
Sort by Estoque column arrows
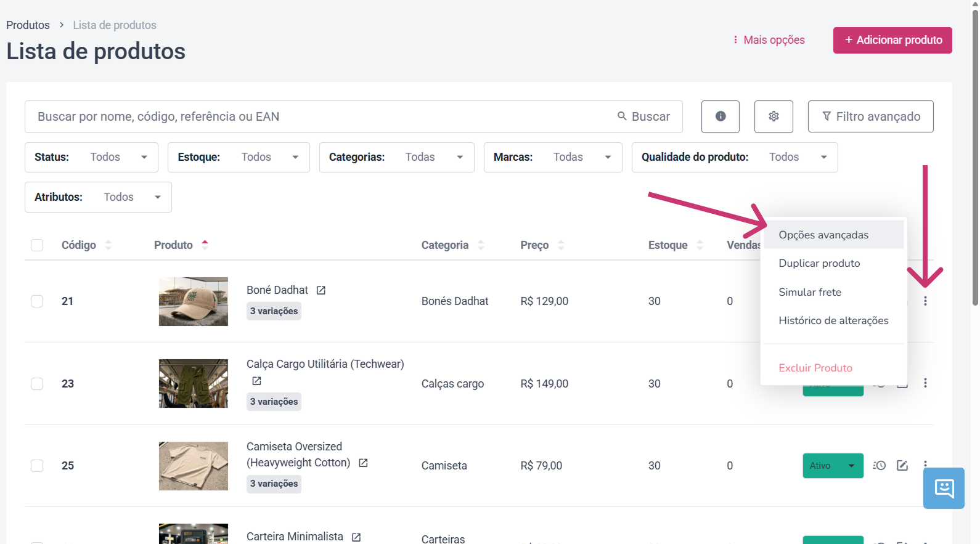click(x=700, y=245)
